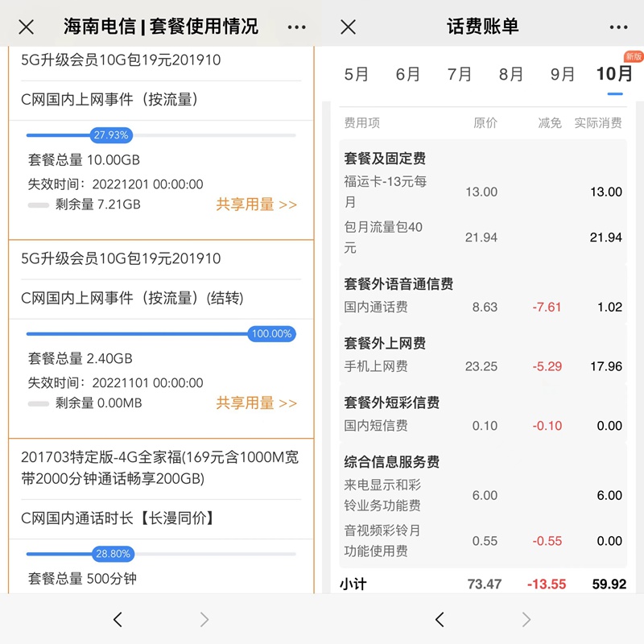Select the expiry 20221101 00:00:00
This screenshot has height=644, width=644.
tap(147, 383)
